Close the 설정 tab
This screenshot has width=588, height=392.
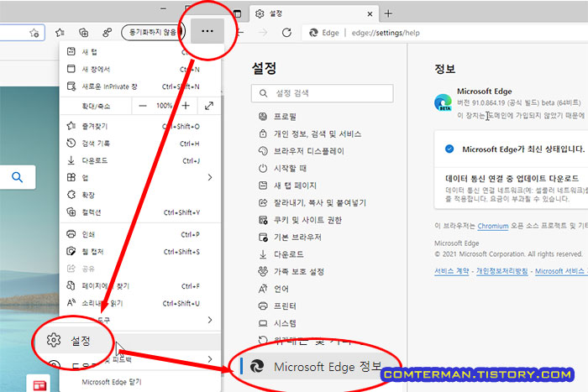[x=370, y=14]
